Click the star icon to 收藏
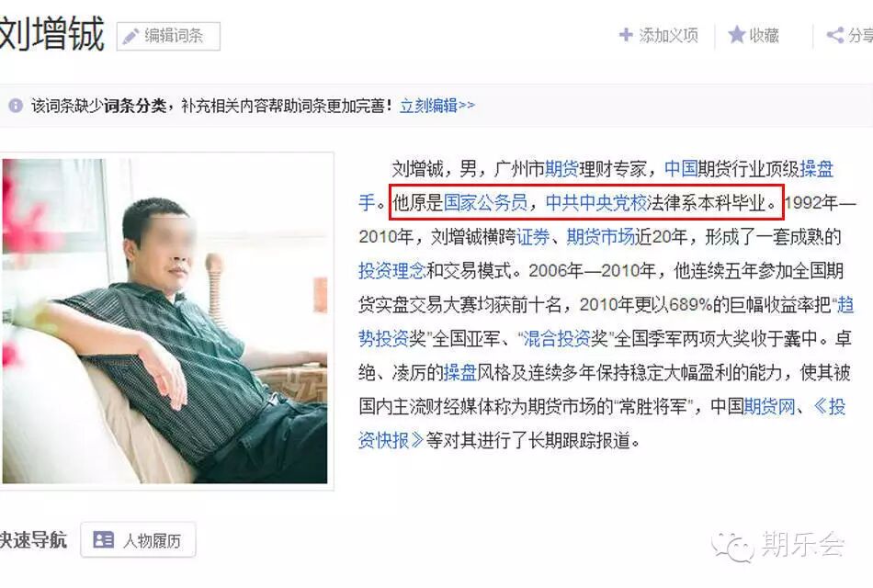 pyautogui.click(x=737, y=35)
